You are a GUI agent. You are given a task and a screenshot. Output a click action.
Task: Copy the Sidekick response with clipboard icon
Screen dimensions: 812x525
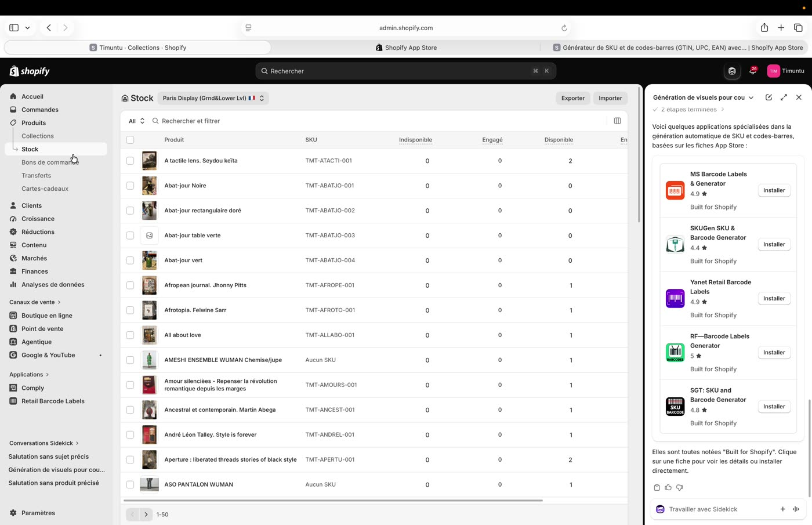click(x=657, y=487)
